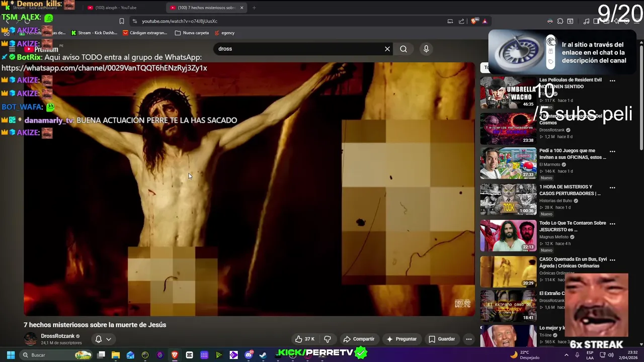644x362 pixels.
Task: Play the 'Misterios Perturbadores Del Cosmos' thumbnail
Action: tap(508, 129)
